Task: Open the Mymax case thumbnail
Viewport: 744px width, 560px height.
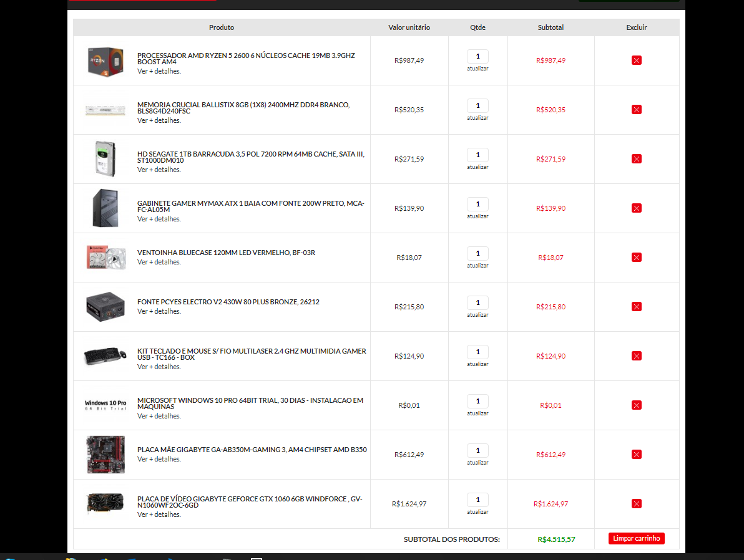Action: pyautogui.click(x=105, y=208)
